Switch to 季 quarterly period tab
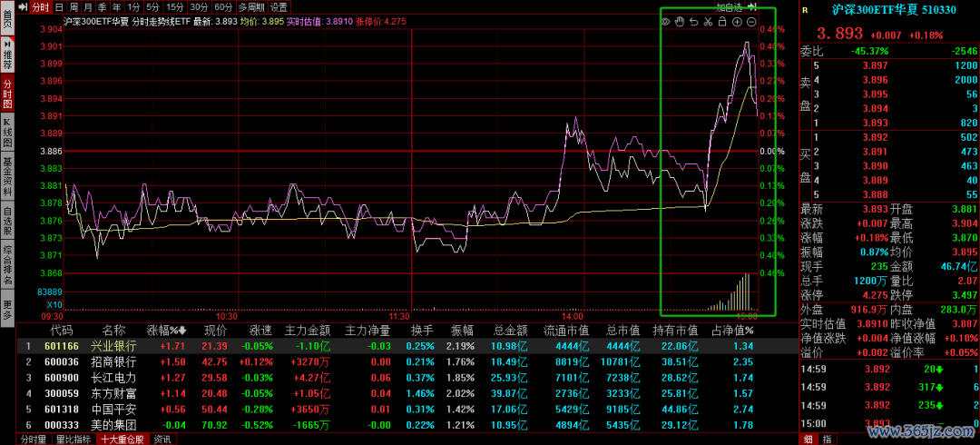Screen dimensions: 980x445 pyautogui.click(x=103, y=7)
